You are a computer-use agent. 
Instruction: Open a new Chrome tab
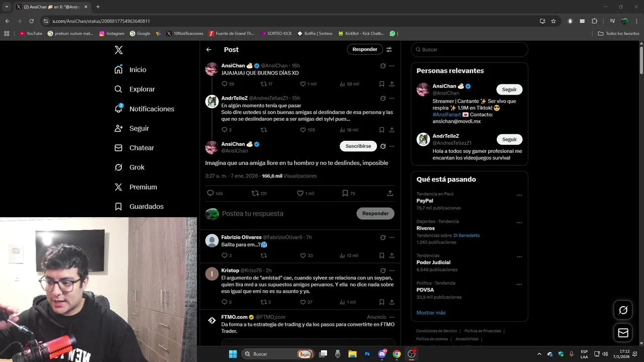coord(98,7)
